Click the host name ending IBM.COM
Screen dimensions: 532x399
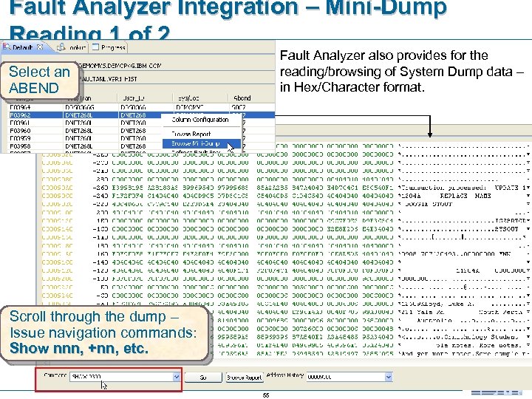[x=120, y=66]
